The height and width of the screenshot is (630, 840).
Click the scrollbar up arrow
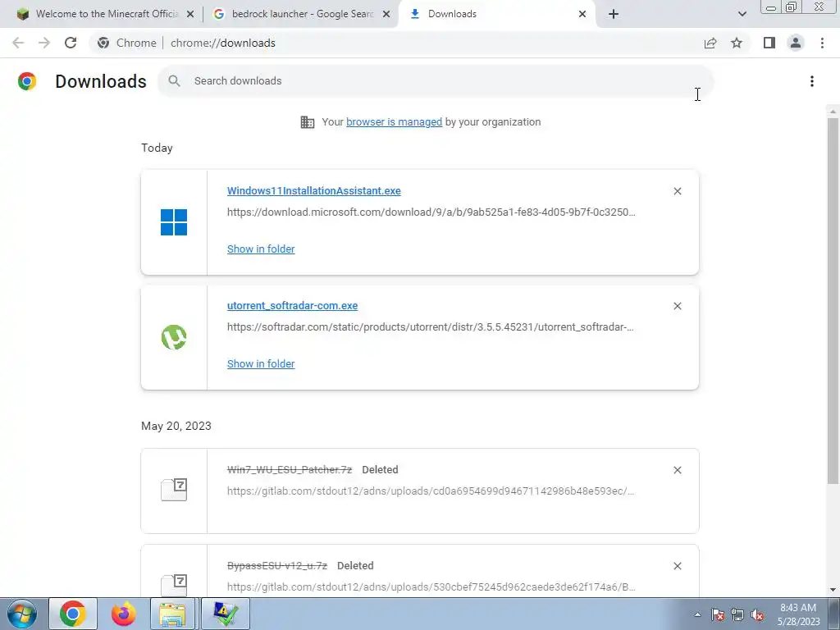pos(833,112)
